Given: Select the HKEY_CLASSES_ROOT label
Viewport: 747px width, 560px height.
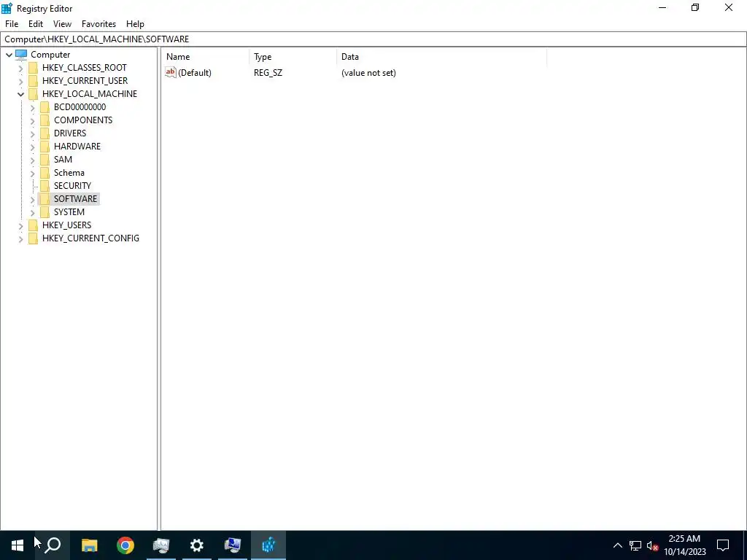Looking at the screenshot, I should pyautogui.click(x=85, y=68).
